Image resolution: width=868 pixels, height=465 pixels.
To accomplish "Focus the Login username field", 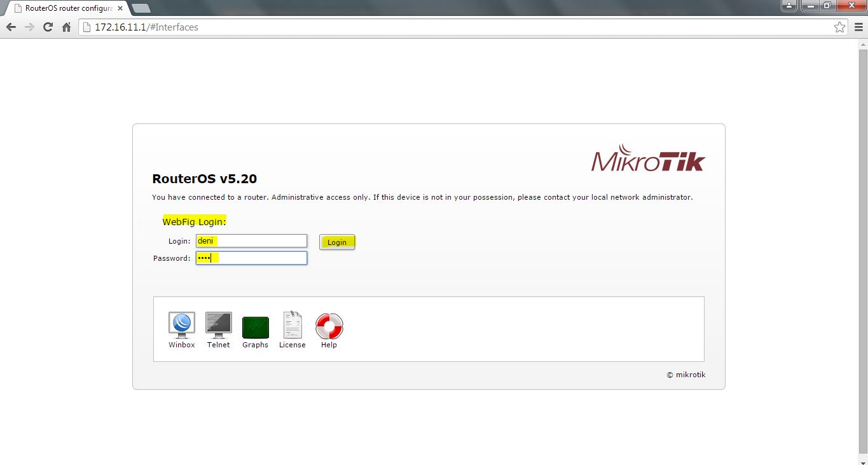I will 251,241.
